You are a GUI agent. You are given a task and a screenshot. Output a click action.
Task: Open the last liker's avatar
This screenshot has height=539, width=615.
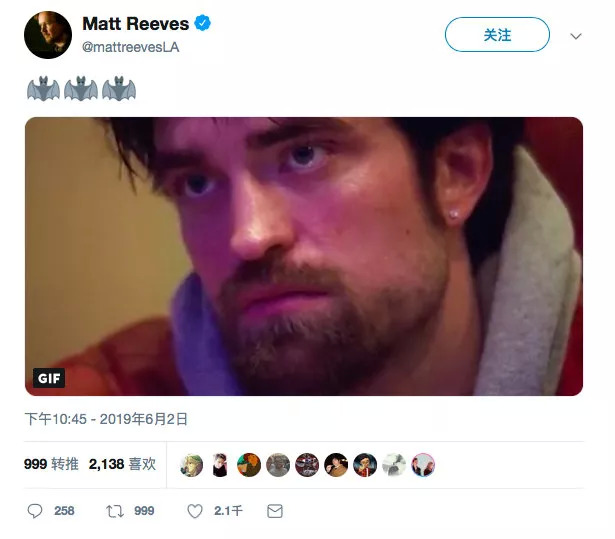pyautogui.click(x=423, y=465)
